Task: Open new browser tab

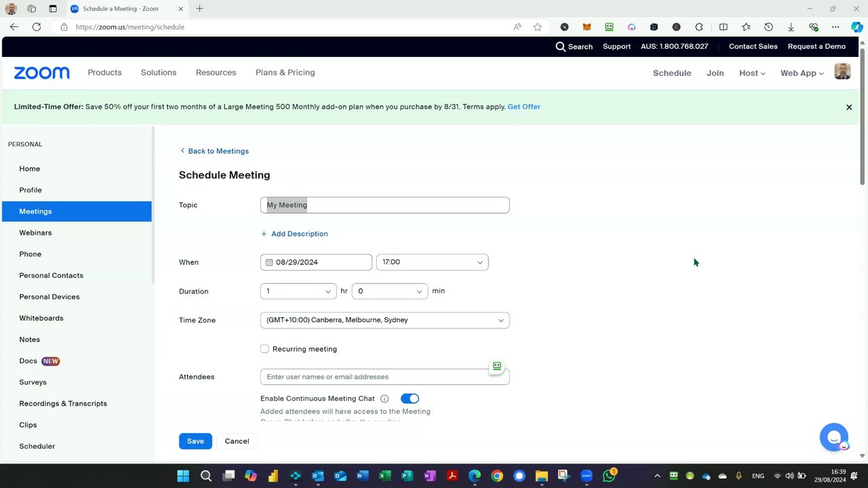Action: 199,9
